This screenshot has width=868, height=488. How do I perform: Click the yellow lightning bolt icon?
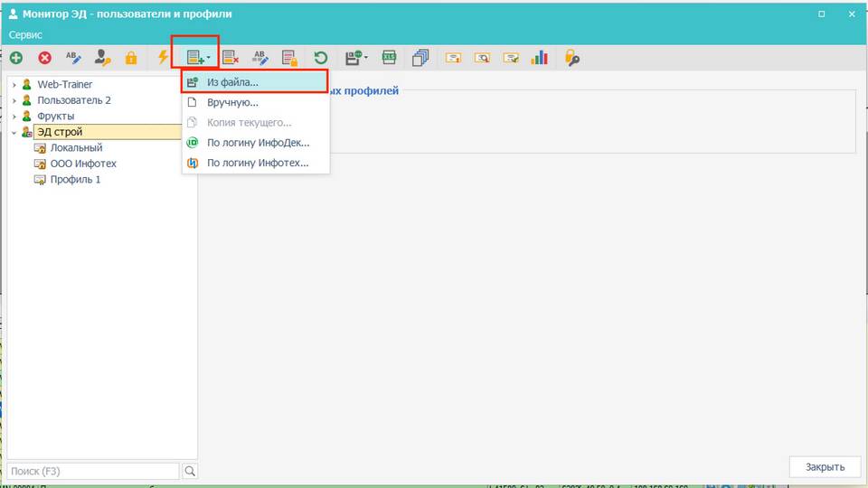(164, 58)
